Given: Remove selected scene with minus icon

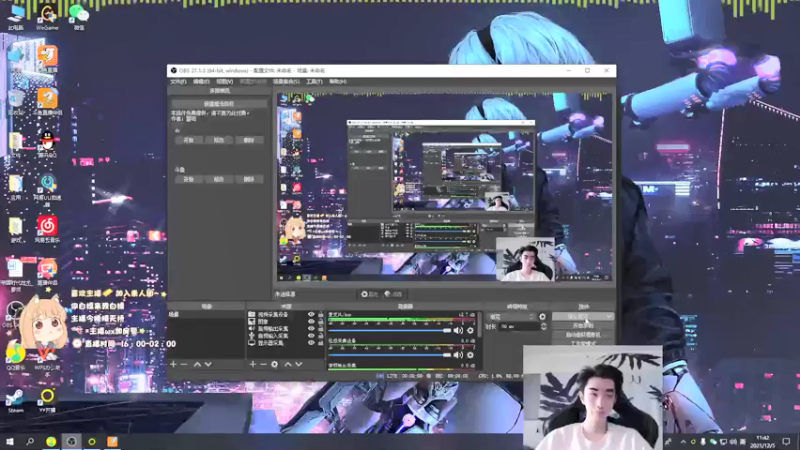Looking at the screenshot, I should [x=184, y=364].
